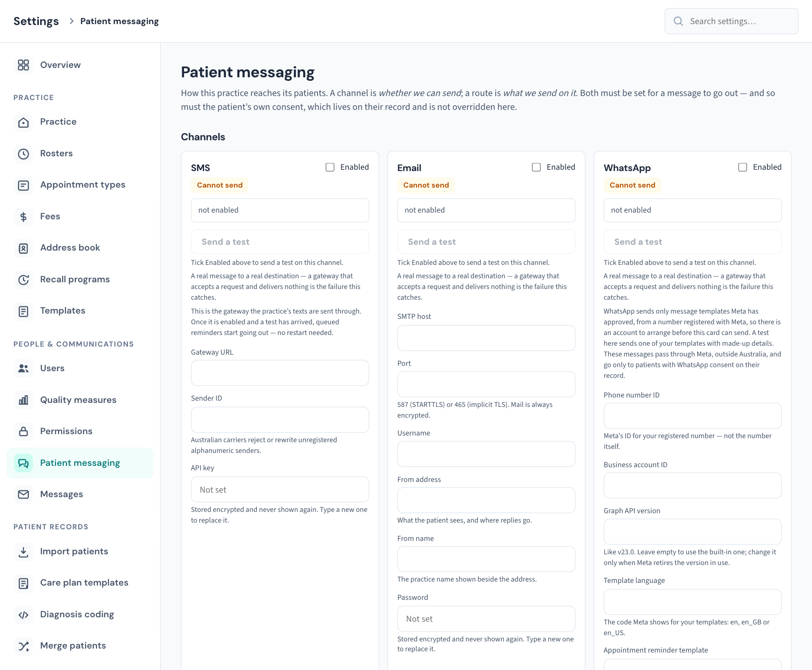This screenshot has height=670, width=812.
Task: Click the WhatsApp Phone number ID field
Action: click(693, 416)
